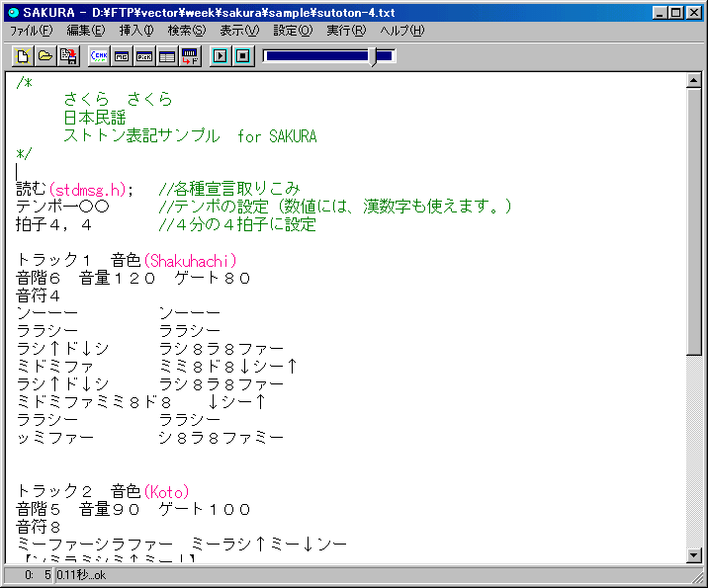708x588 pixels.
Task: Click the comment ストトン表記サンプル for SAKURA
Action: [x=190, y=135]
